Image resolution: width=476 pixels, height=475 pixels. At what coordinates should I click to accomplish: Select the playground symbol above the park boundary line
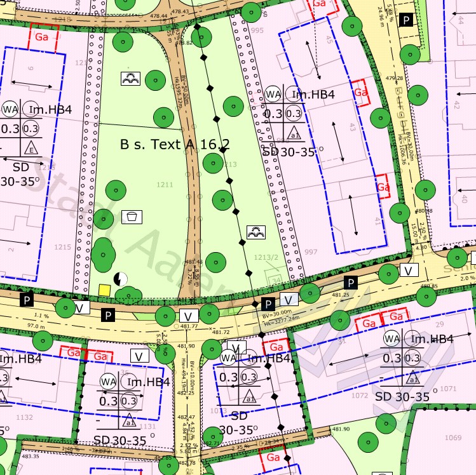pyautogui.click(x=131, y=79)
